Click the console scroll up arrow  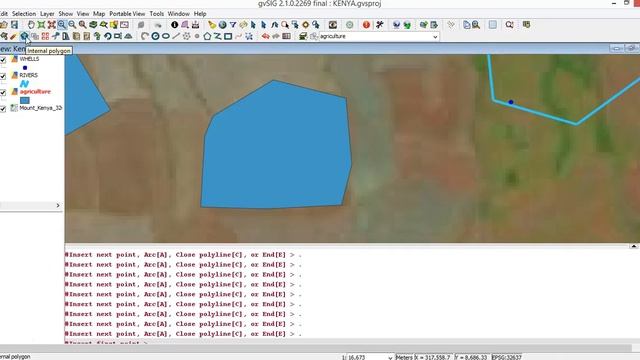point(634,247)
